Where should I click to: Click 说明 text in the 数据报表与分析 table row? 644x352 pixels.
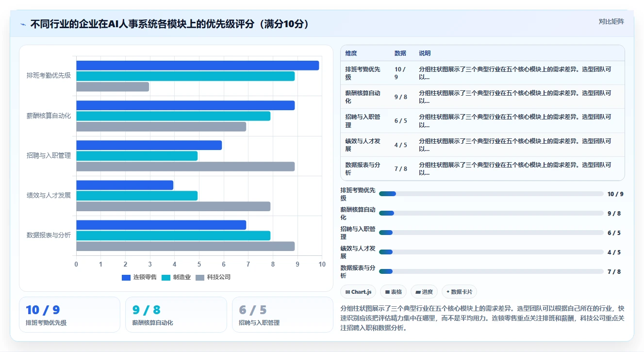[x=515, y=168]
